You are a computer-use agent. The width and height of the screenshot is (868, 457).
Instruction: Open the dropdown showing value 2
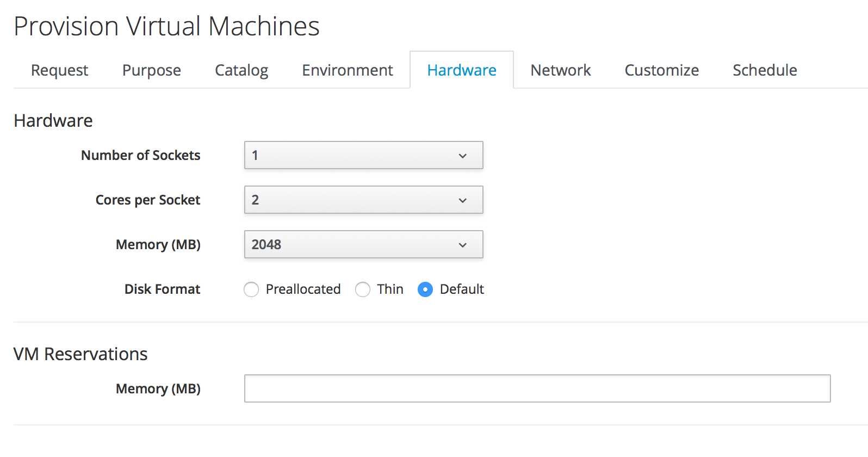pos(363,200)
